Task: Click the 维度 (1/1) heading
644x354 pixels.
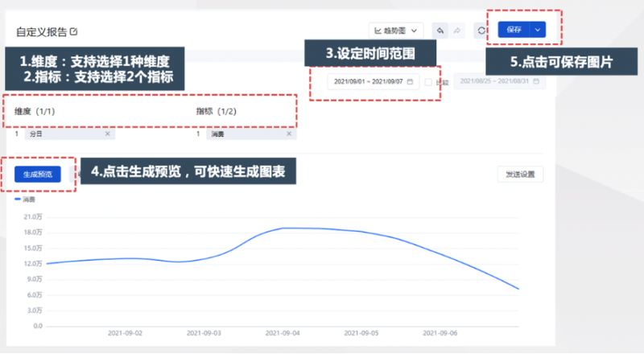Action: pos(35,111)
